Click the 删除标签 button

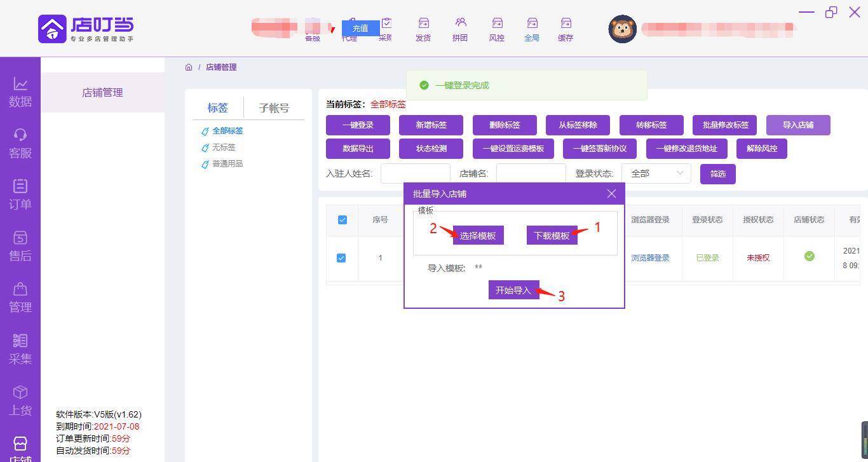505,125
